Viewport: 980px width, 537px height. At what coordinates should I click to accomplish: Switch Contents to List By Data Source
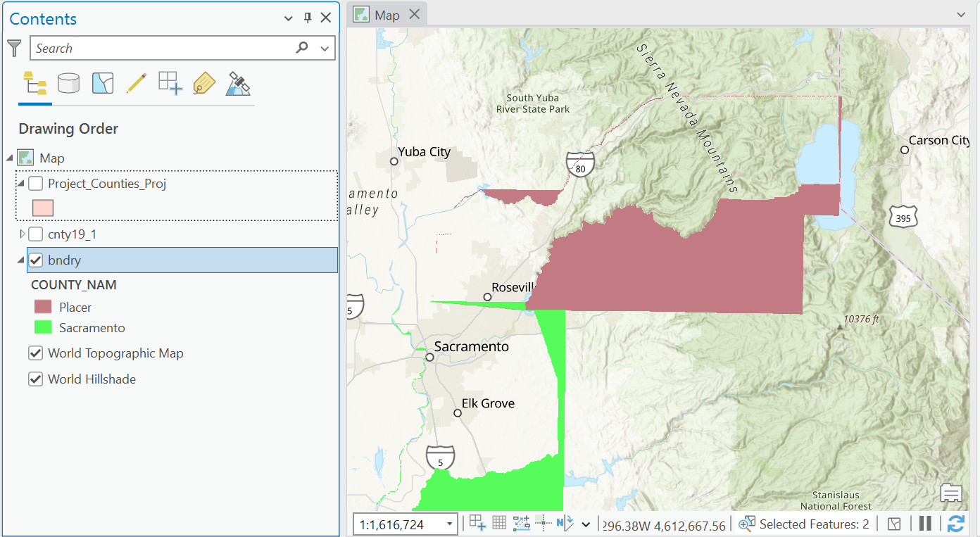(x=68, y=83)
